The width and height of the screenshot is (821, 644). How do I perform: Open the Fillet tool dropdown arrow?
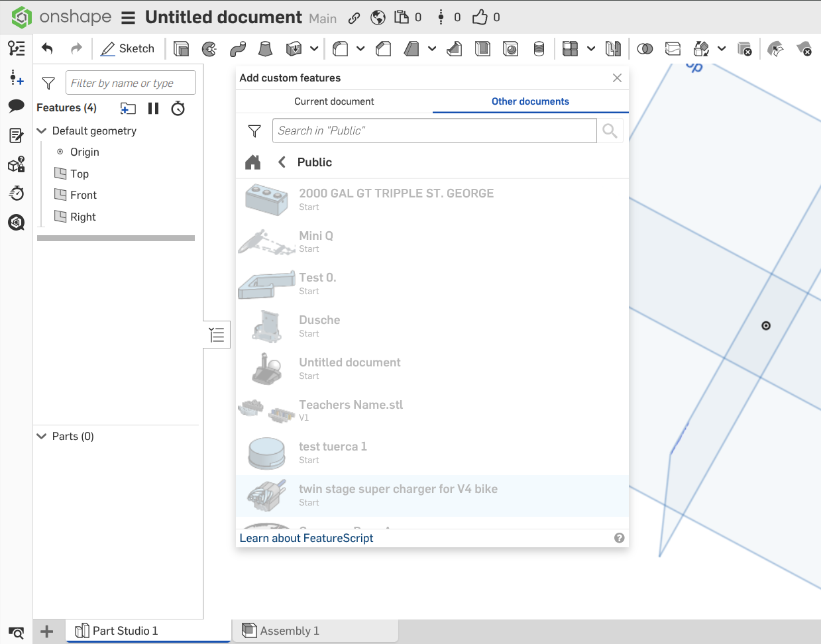pos(360,48)
